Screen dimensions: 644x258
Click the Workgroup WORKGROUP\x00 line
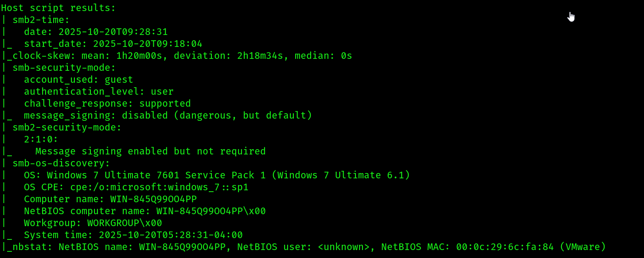point(93,223)
